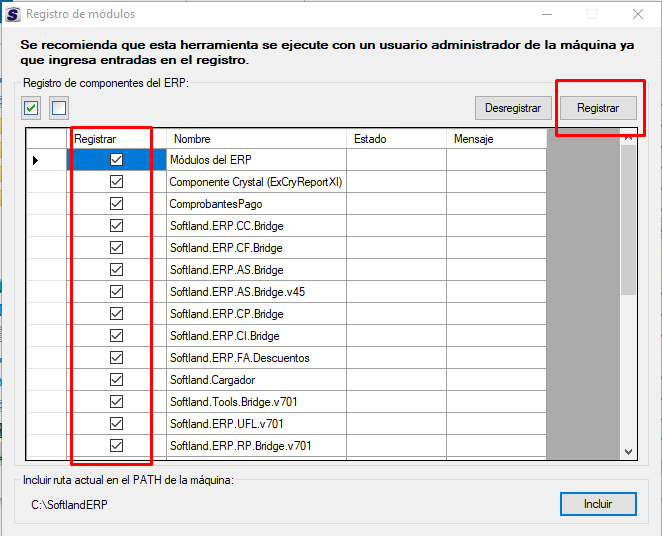Select the Softland.ERP.CF.Bridge name cell
The width and height of the screenshot is (662, 536).
click(256, 247)
